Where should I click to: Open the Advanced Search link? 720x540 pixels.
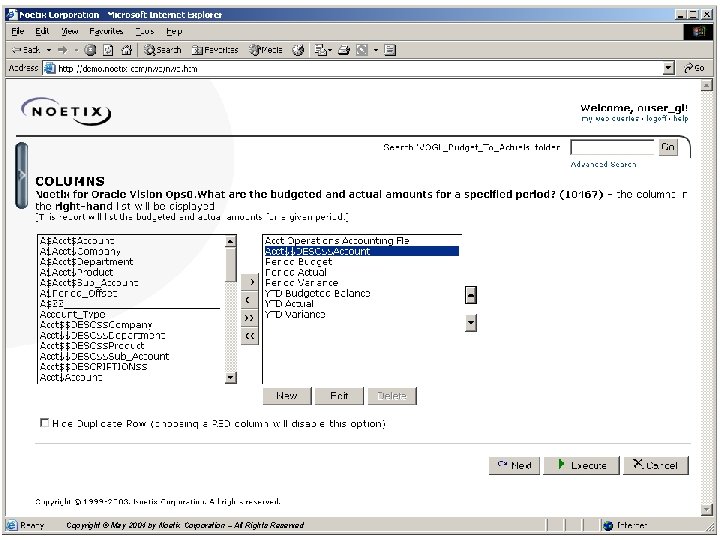point(603,164)
